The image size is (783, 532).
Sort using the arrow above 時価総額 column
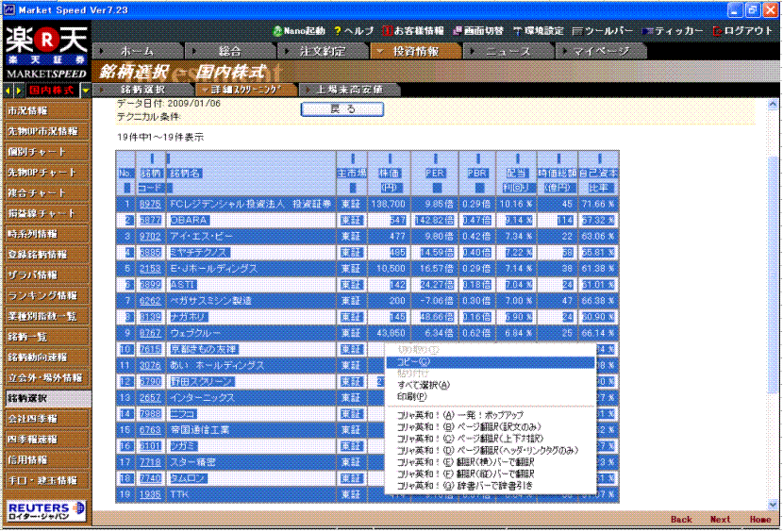(x=558, y=158)
